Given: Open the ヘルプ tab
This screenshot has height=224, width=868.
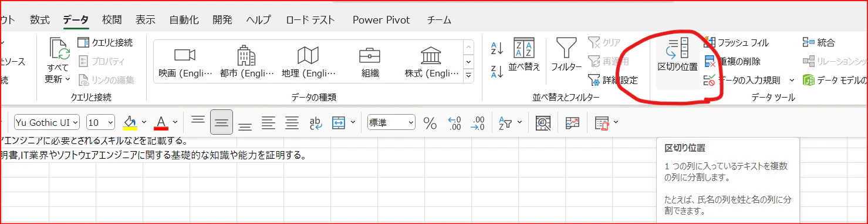Looking at the screenshot, I should [259, 19].
